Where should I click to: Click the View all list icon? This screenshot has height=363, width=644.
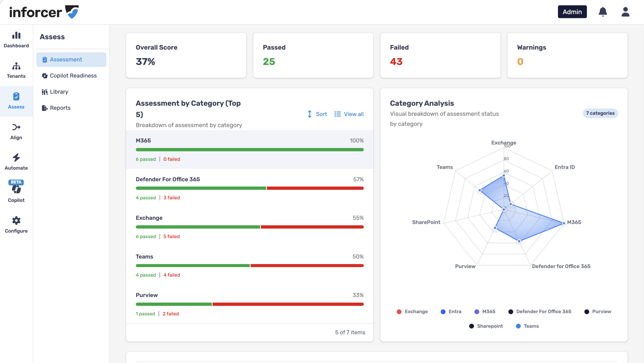[338, 114]
